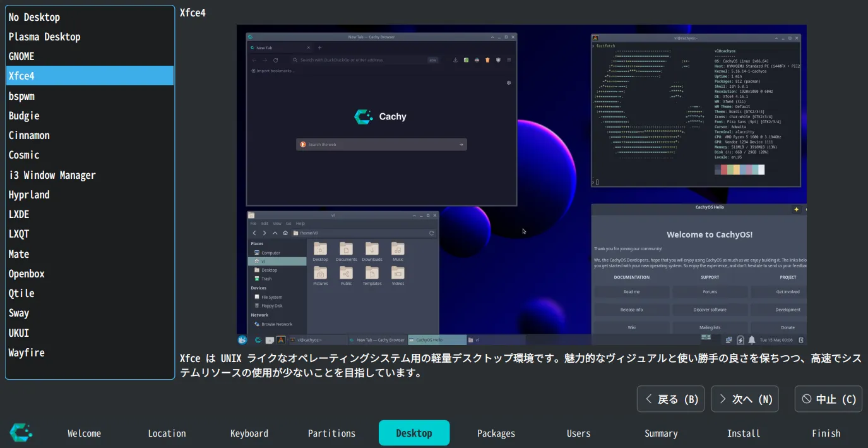Click the CachyOS logo icon
868x448 pixels.
pos(21,433)
